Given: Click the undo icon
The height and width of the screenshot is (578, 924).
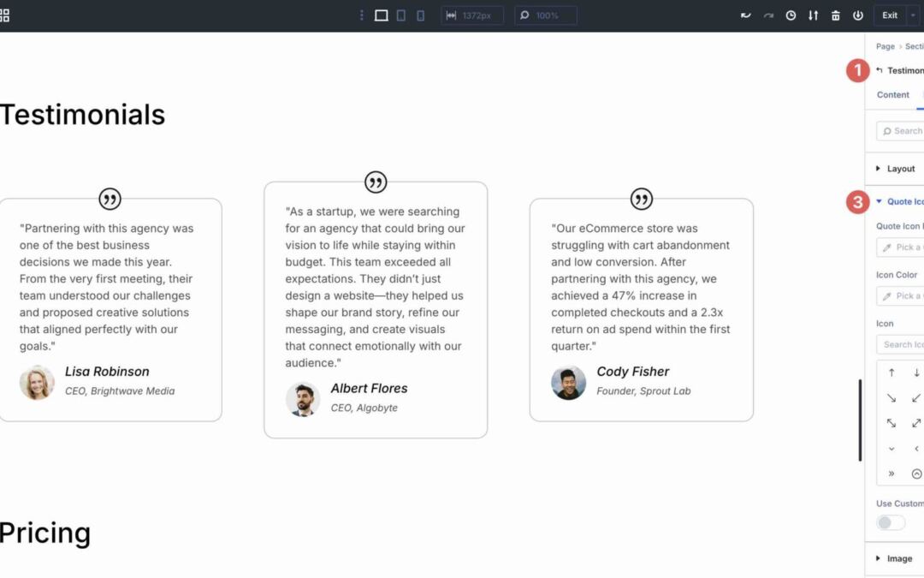Looking at the screenshot, I should coord(746,15).
